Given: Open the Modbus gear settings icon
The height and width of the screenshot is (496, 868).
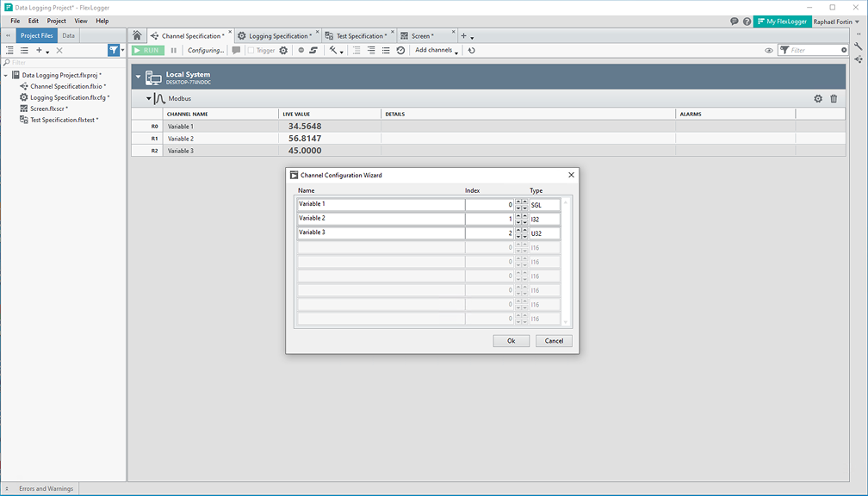Looking at the screenshot, I should click(818, 98).
